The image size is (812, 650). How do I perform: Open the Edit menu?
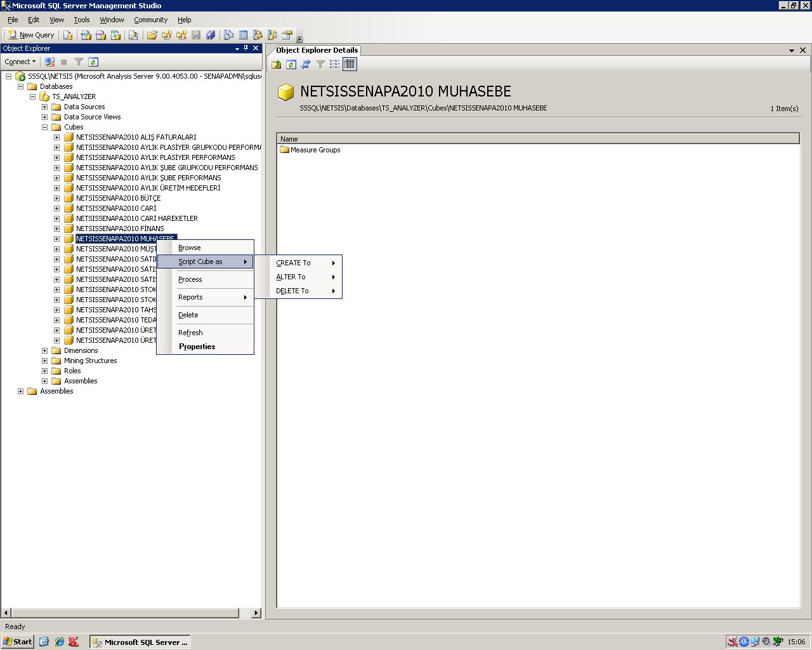pyautogui.click(x=34, y=20)
